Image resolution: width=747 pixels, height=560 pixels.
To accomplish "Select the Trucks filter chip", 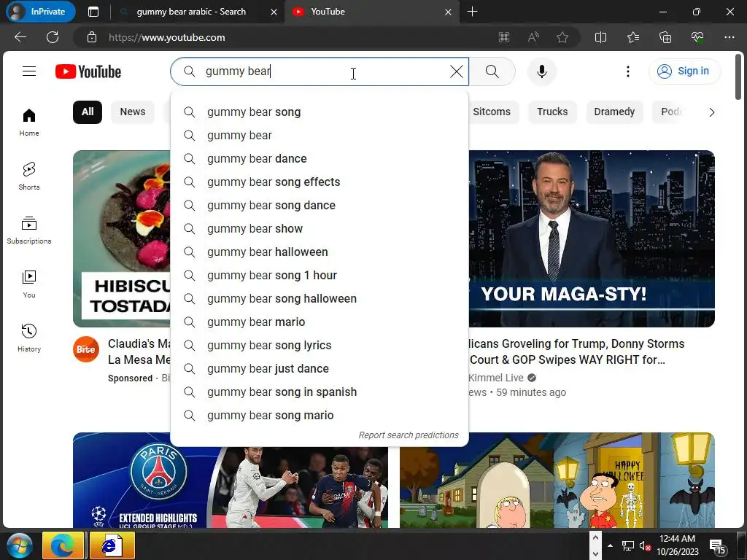I will click(552, 112).
